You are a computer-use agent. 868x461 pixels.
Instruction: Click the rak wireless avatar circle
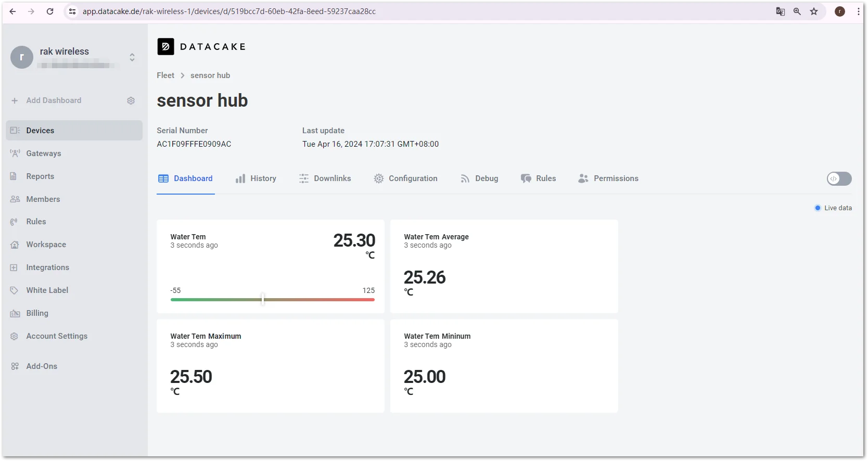coord(22,57)
